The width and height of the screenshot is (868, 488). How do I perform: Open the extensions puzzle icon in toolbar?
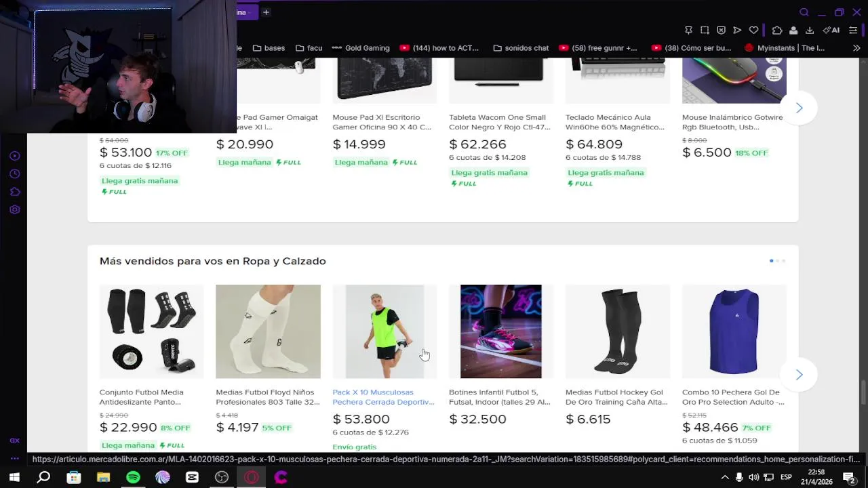pyautogui.click(x=777, y=30)
